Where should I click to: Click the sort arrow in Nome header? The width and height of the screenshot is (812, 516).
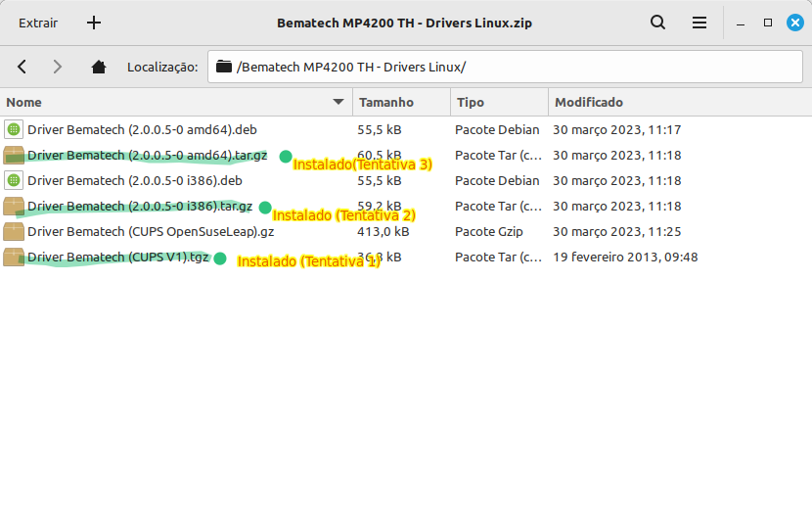(x=338, y=102)
